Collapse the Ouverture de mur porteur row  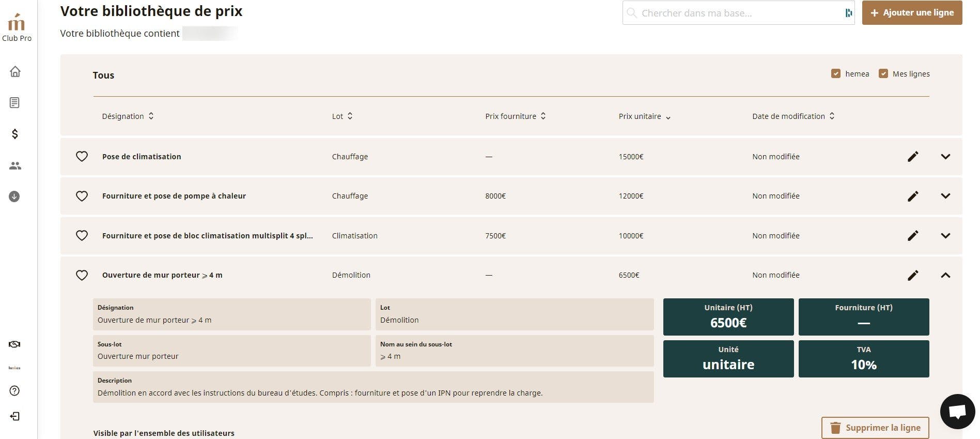(x=945, y=275)
